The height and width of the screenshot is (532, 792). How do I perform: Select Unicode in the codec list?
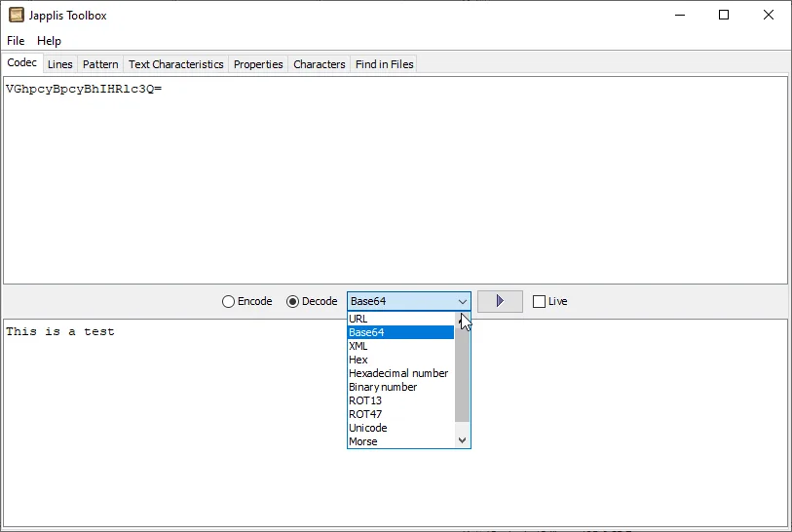tap(401, 428)
